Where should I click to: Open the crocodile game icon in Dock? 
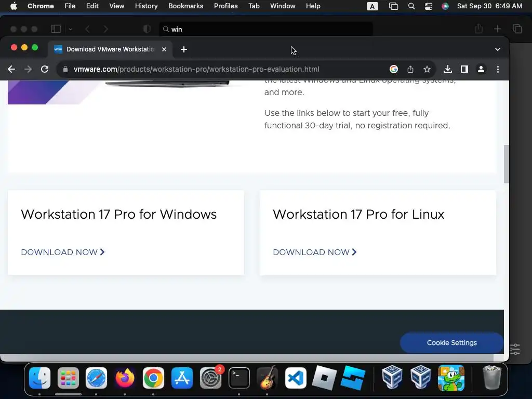click(451, 378)
